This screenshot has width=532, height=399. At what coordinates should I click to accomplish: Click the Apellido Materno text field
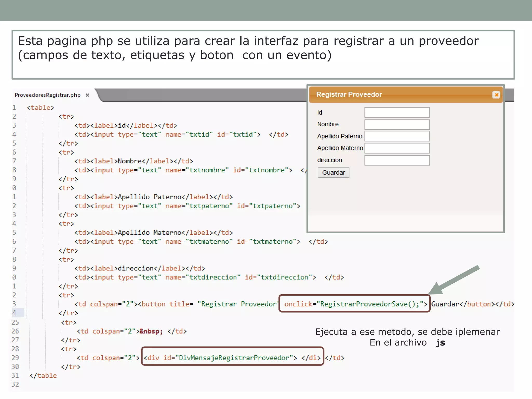click(x=397, y=148)
